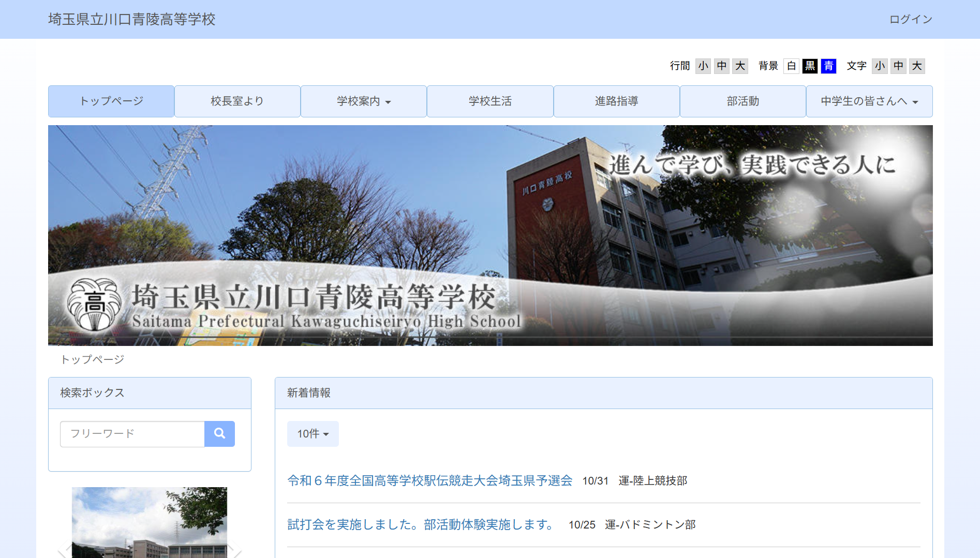The width and height of the screenshot is (980, 558).
Task: Open the 部活動 menu item
Action: (x=743, y=101)
